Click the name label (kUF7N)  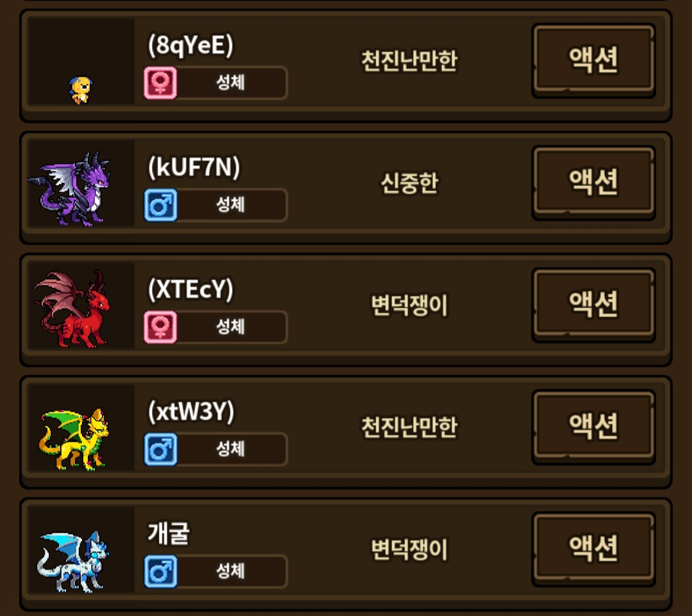(194, 167)
